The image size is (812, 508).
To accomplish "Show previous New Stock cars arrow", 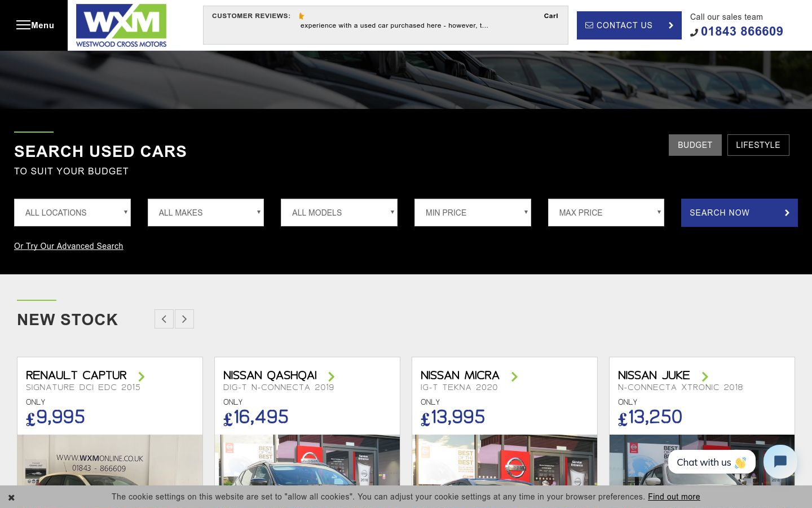I will (164, 319).
